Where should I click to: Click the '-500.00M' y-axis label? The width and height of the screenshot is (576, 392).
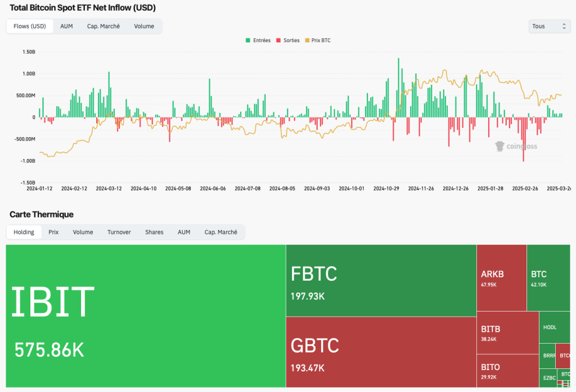click(x=25, y=139)
